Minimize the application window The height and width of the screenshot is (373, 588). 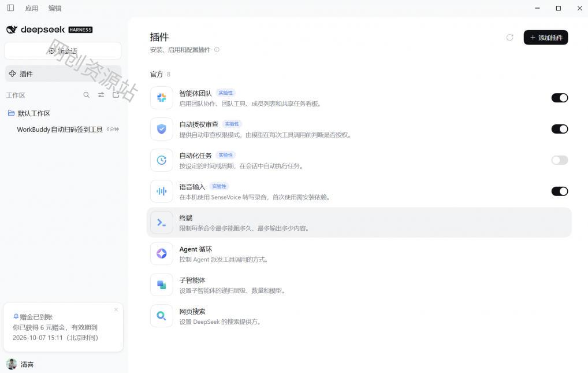pos(537,8)
